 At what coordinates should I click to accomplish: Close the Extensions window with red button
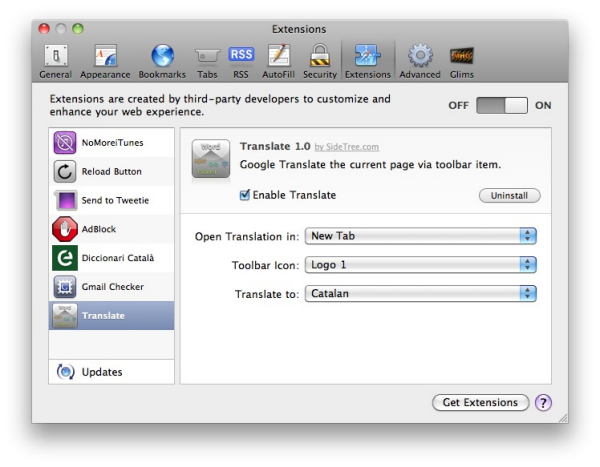44,29
